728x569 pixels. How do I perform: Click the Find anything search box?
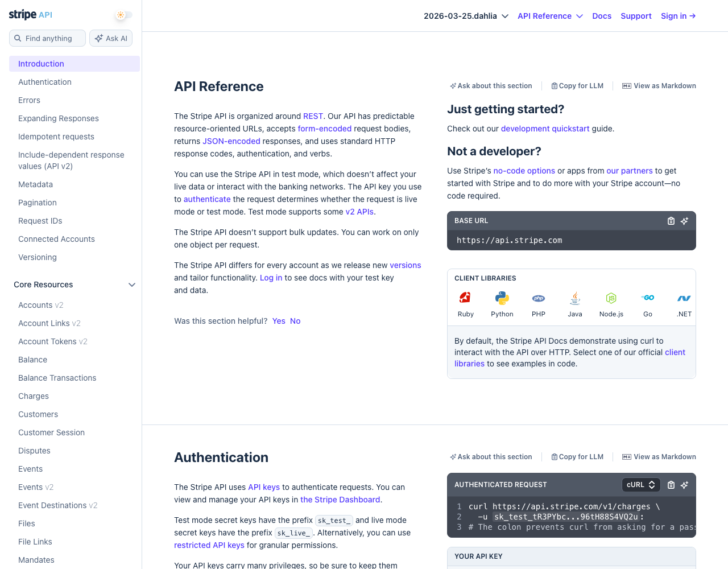[x=47, y=38]
